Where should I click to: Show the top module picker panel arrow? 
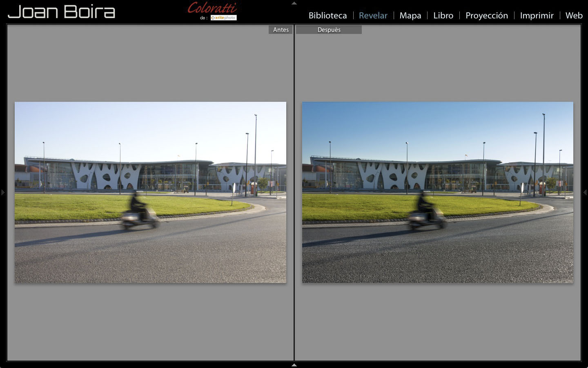[x=294, y=3]
